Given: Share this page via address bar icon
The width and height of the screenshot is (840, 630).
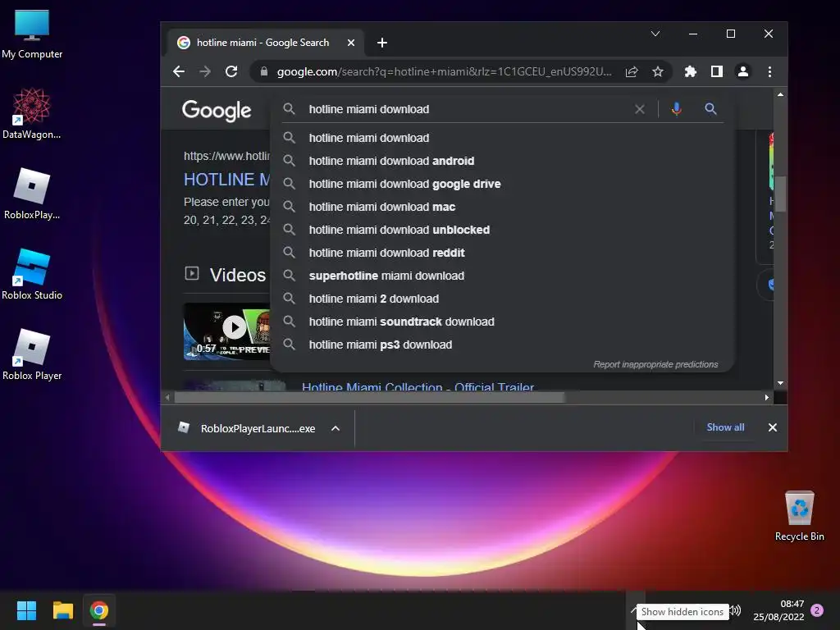Looking at the screenshot, I should tap(632, 71).
